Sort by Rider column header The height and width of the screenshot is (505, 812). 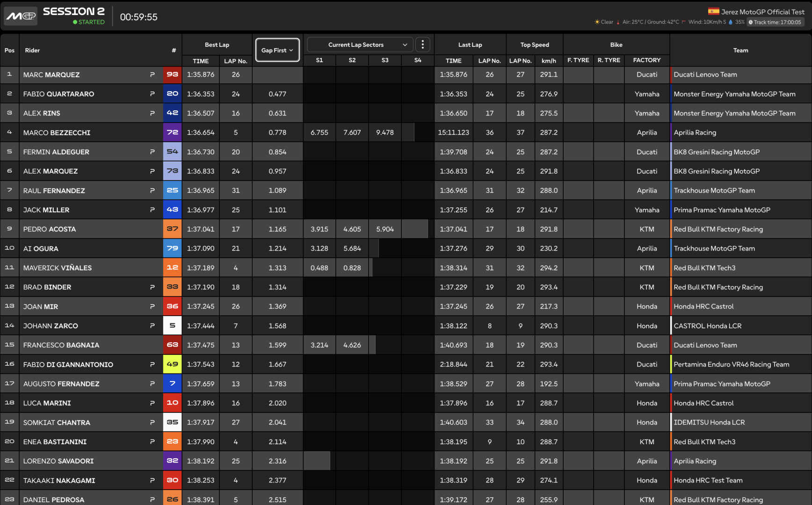click(x=32, y=50)
